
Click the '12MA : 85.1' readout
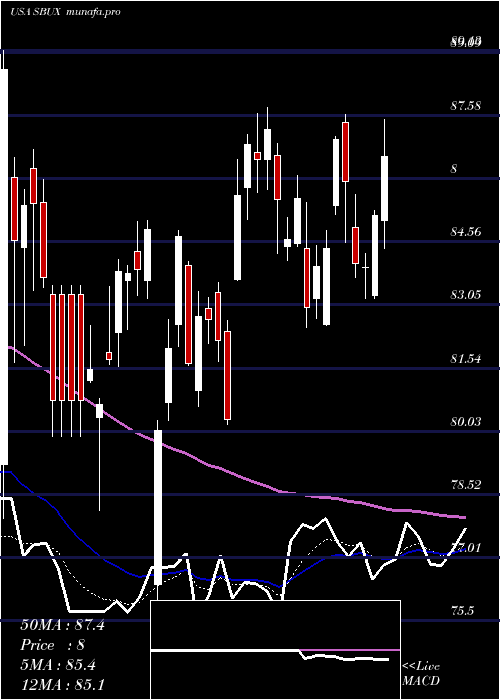point(62,685)
